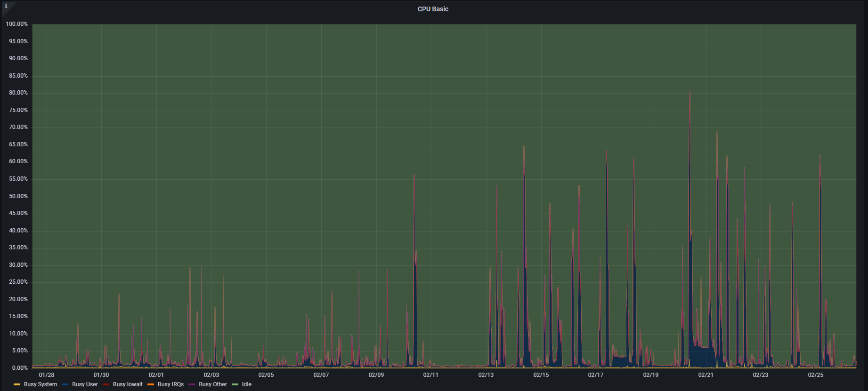868x391 pixels.
Task: Toggle the Busy User legend series
Action: [85, 384]
